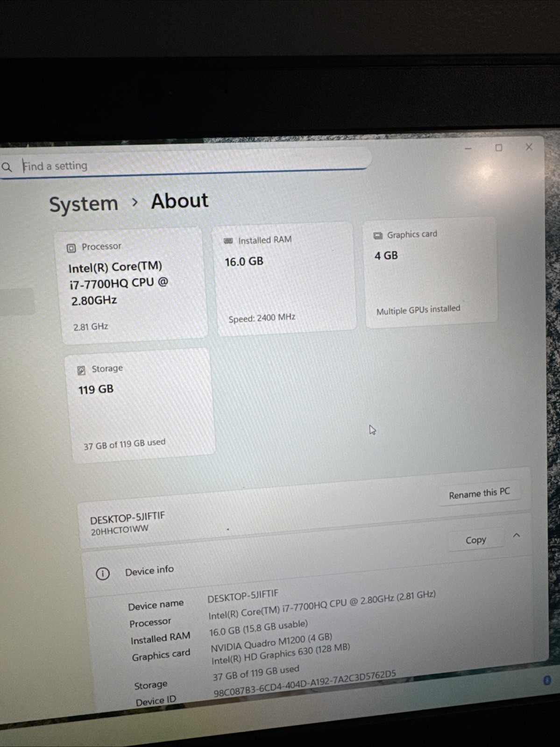Minimize the Settings window
The height and width of the screenshot is (747, 560).
[468, 149]
